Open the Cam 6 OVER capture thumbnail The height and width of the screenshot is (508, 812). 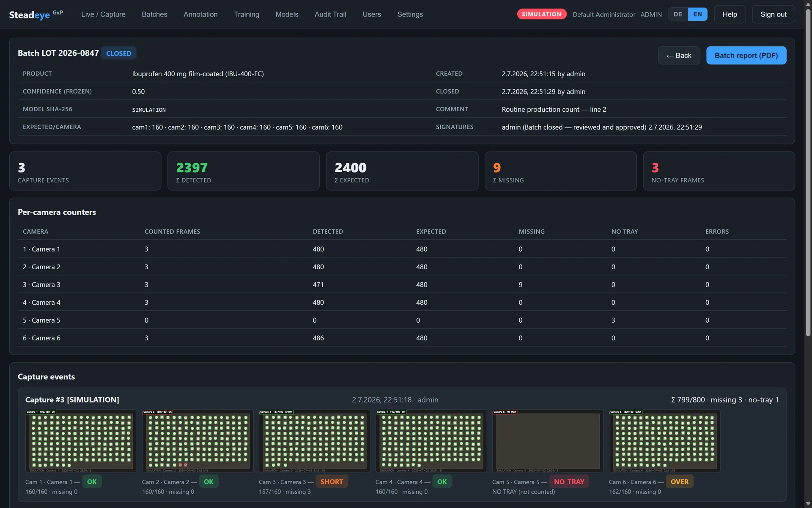point(665,441)
